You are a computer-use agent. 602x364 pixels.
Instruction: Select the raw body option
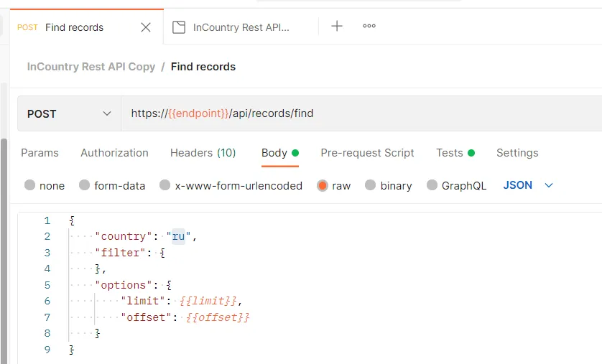pyautogui.click(x=323, y=185)
